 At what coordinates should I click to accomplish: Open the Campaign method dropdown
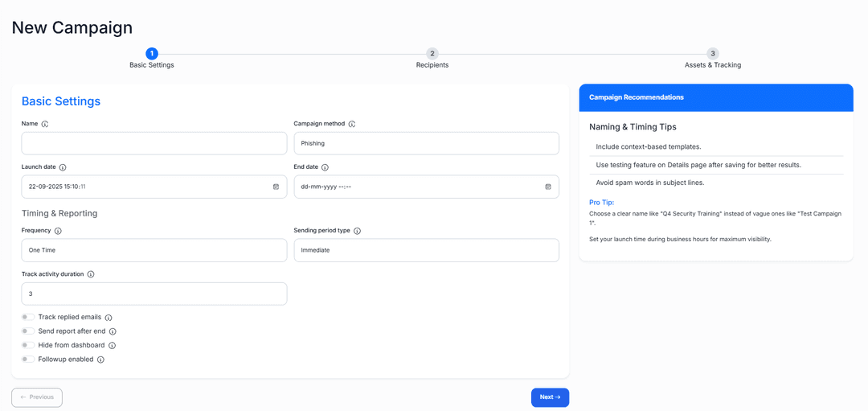pos(426,143)
